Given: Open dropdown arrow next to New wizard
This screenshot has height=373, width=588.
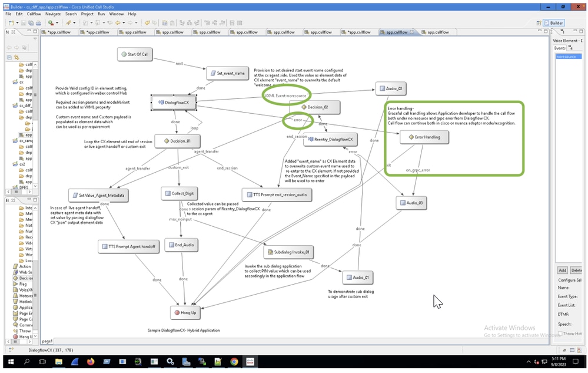Looking at the screenshot, I should tap(17, 23).
